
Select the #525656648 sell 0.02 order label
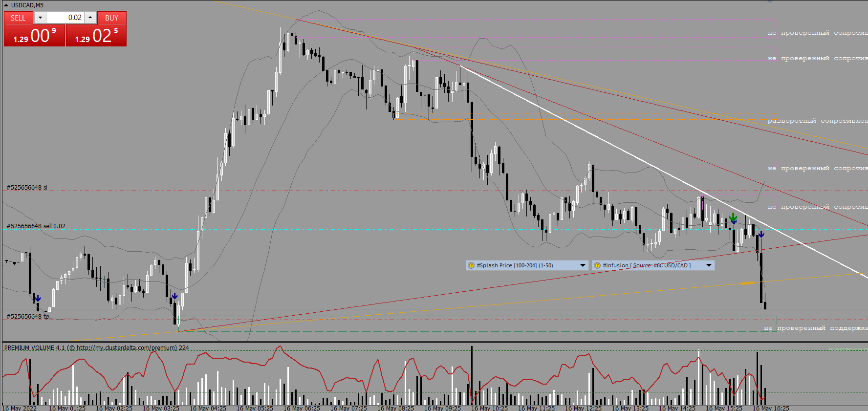point(36,226)
